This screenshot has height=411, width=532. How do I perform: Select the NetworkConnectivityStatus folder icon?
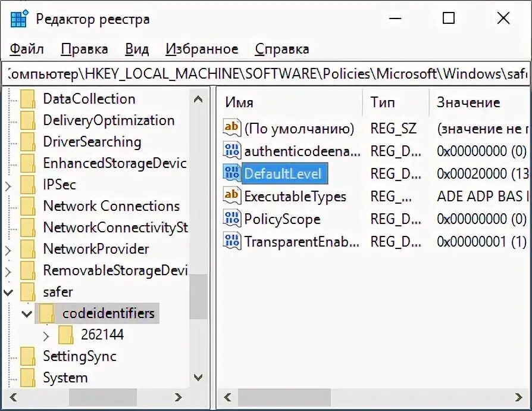coord(27,227)
